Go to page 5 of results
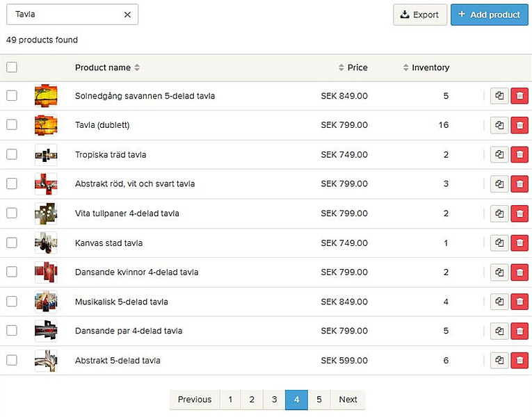 pyautogui.click(x=319, y=400)
